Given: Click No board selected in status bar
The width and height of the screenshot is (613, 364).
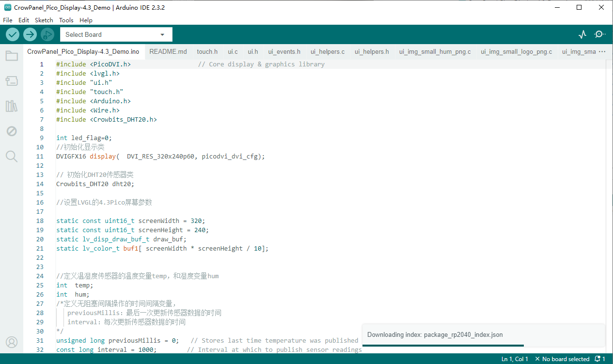Looking at the screenshot, I should (x=562, y=359).
